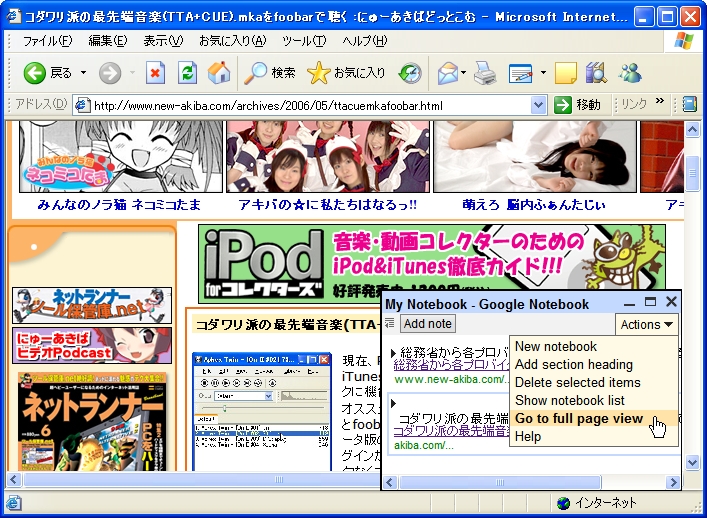The image size is (707, 518).
Task: Close the Google Notebook panel
Action: [x=671, y=302]
